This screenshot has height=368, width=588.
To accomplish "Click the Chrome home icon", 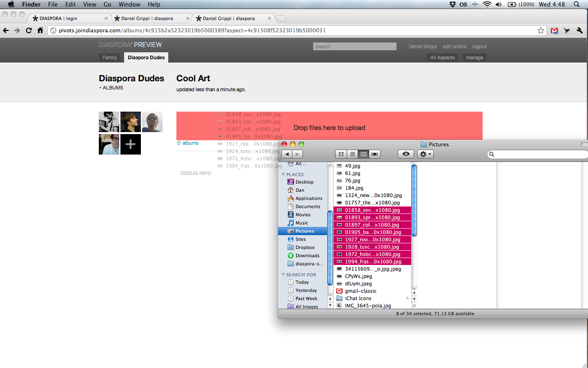I will pyautogui.click(x=40, y=30).
